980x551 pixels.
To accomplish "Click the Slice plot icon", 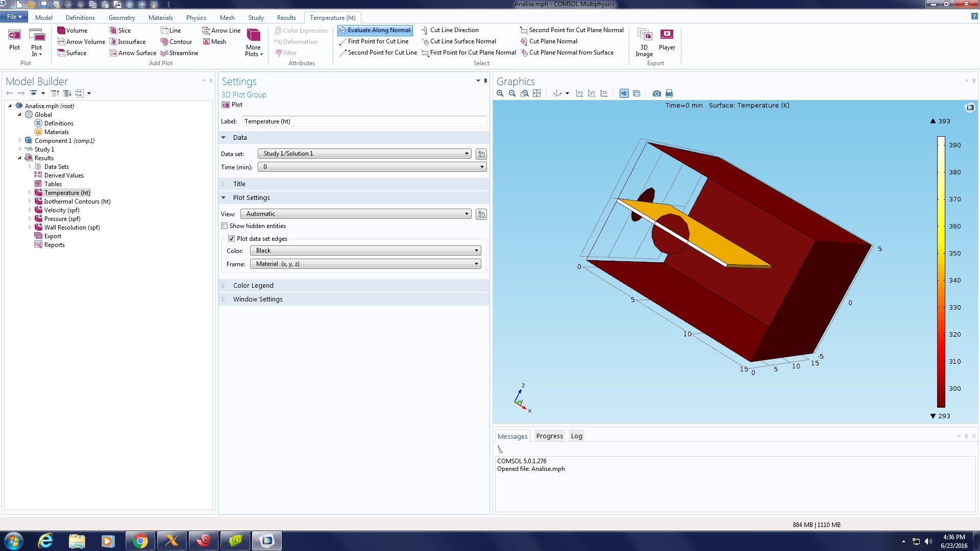I will [113, 31].
